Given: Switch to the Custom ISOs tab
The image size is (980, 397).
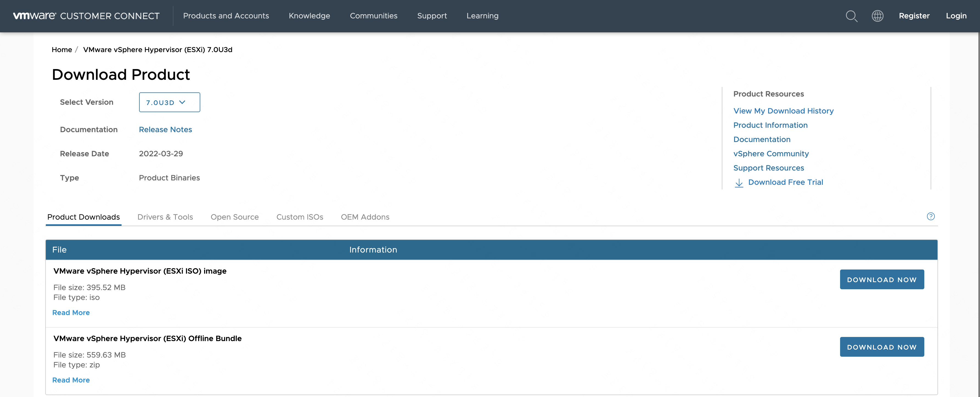Looking at the screenshot, I should [299, 217].
